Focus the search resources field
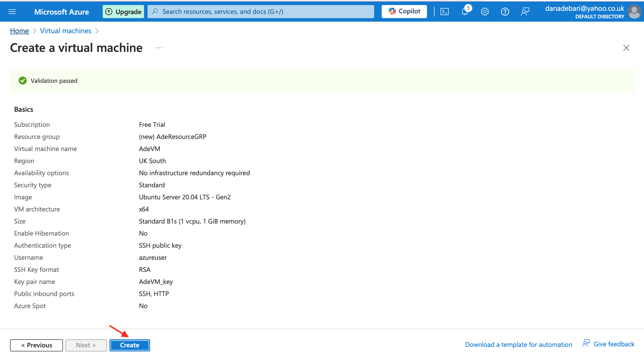 (261, 12)
